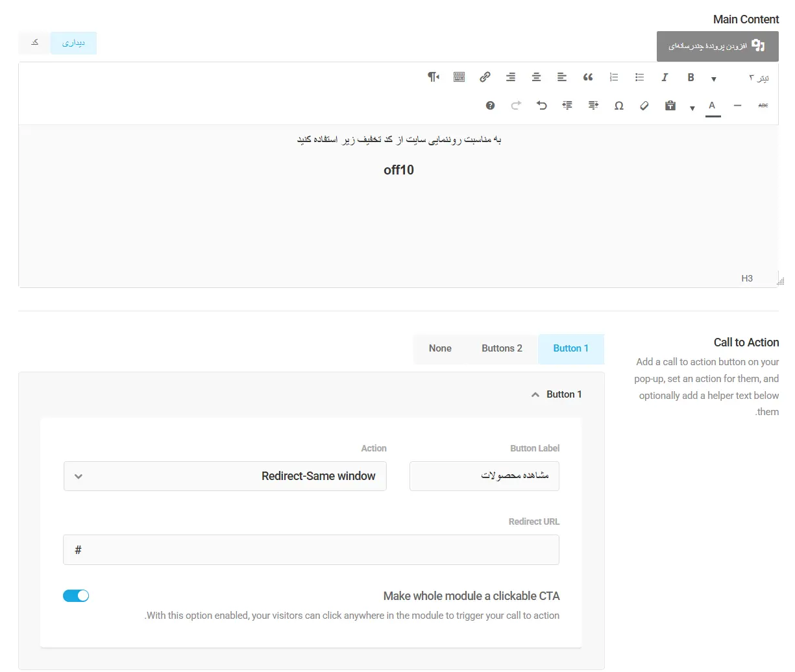
Task: Click the editor resize handle corner
Action: tap(780, 281)
